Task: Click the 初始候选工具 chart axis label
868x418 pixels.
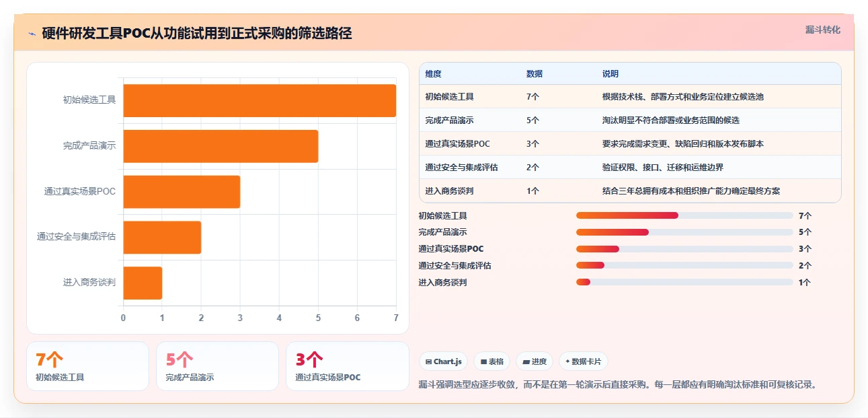Action: click(89, 100)
